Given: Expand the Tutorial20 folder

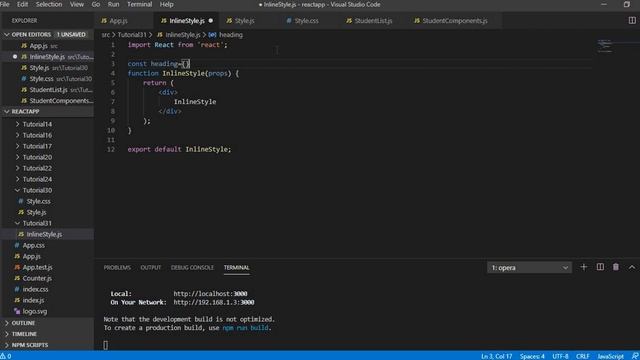Looking at the screenshot, I should click(17, 157).
